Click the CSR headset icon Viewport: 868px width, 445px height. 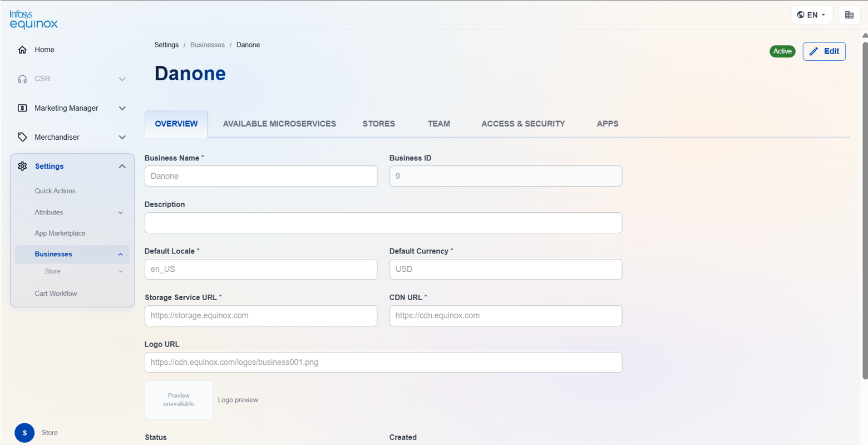pyautogui.click(x=22, y=79)
